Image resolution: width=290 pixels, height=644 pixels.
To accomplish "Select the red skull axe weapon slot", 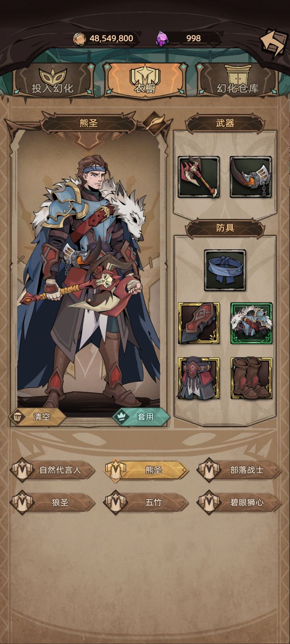I will click(x=199, y=177).
